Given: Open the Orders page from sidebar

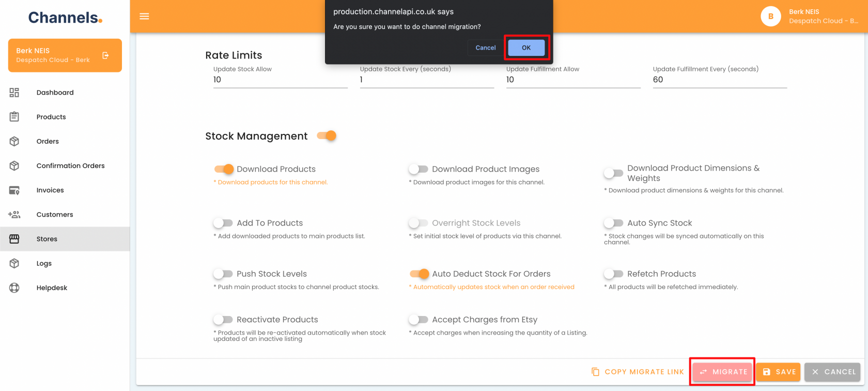Looking at the screenshot, I should click(48, 141).
